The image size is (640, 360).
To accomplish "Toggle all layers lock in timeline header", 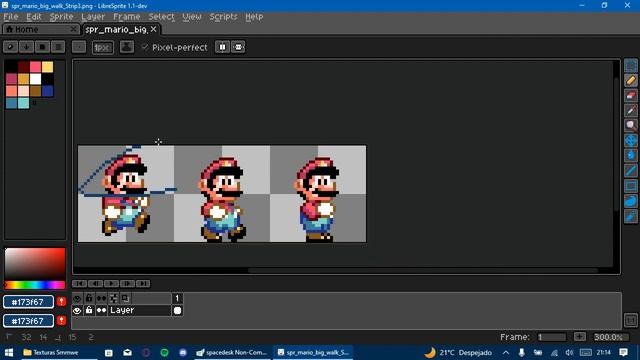I will point(89,298).
